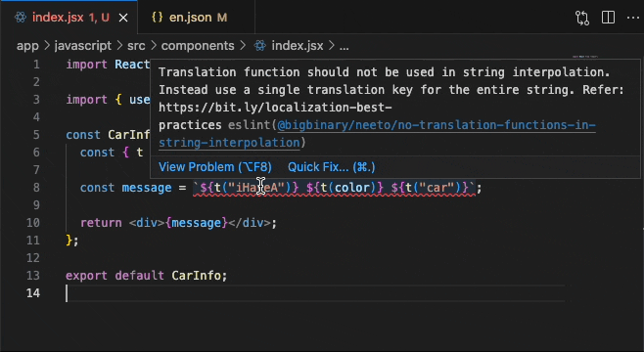The width and height of the screenshot is (644, 352).
Task: Click the import keyword on line 1
Action: click(x=87, y=65)
